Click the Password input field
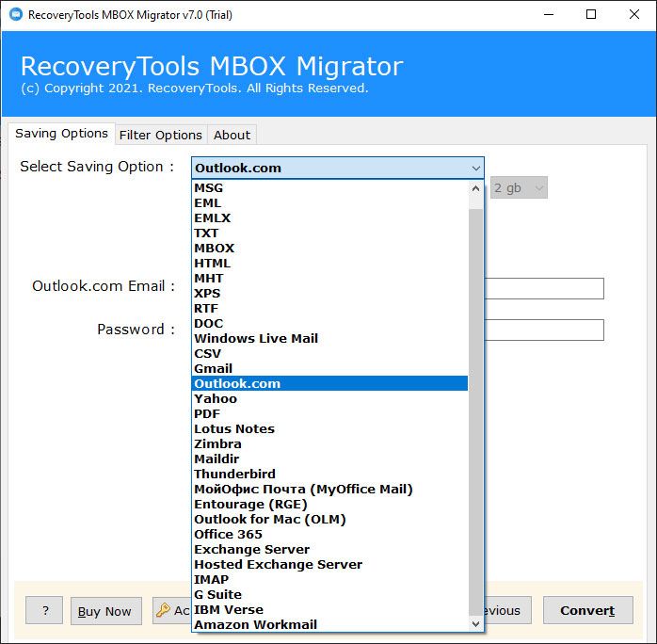Viewport: 657px width, 644px height. (x=544, y=330)
